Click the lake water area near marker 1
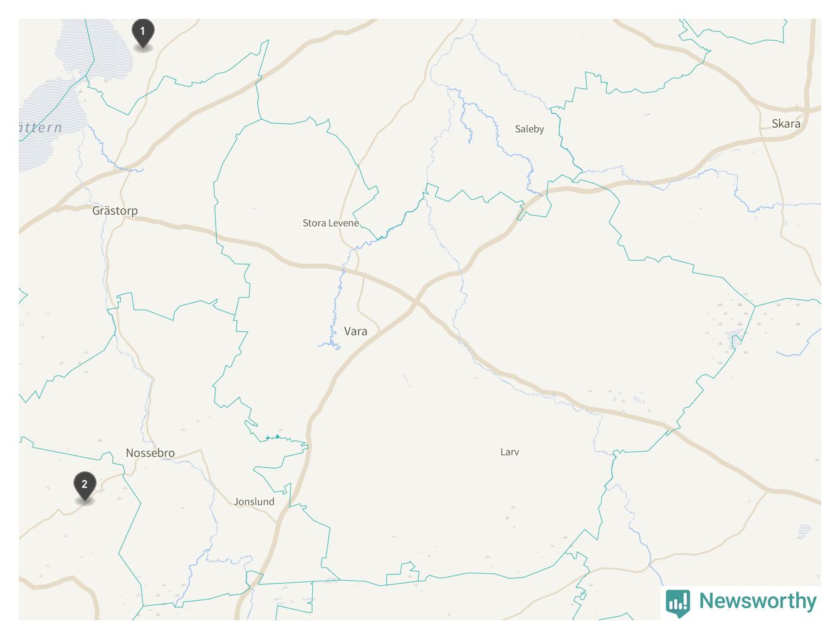Image resolution: width=840 pixels, height=639 pixels. click(94, 50)
